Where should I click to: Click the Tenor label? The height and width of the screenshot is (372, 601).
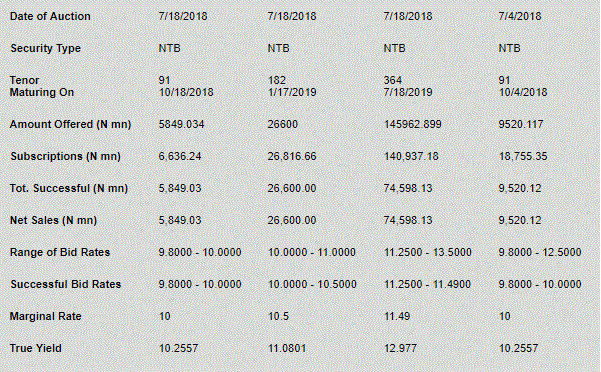[25, 80]
